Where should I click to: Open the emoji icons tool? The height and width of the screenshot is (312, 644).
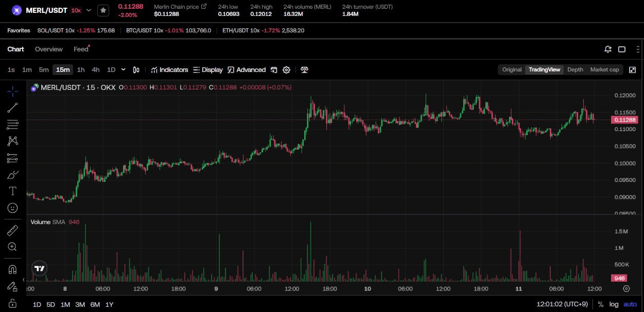click(13, 208)
